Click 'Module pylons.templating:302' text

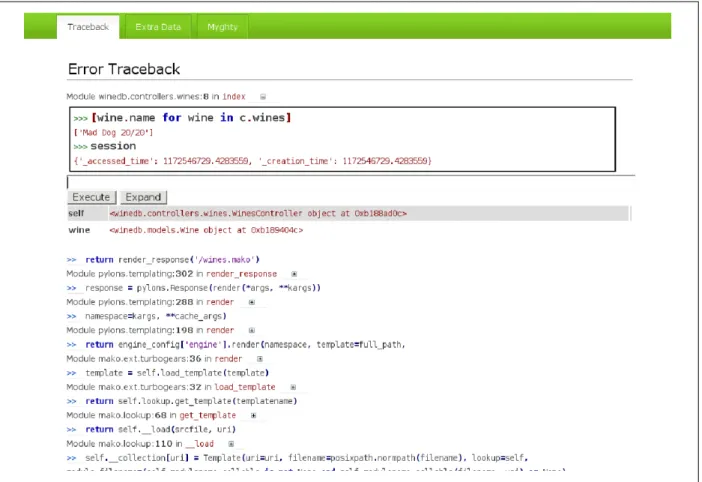pos(129,274)
